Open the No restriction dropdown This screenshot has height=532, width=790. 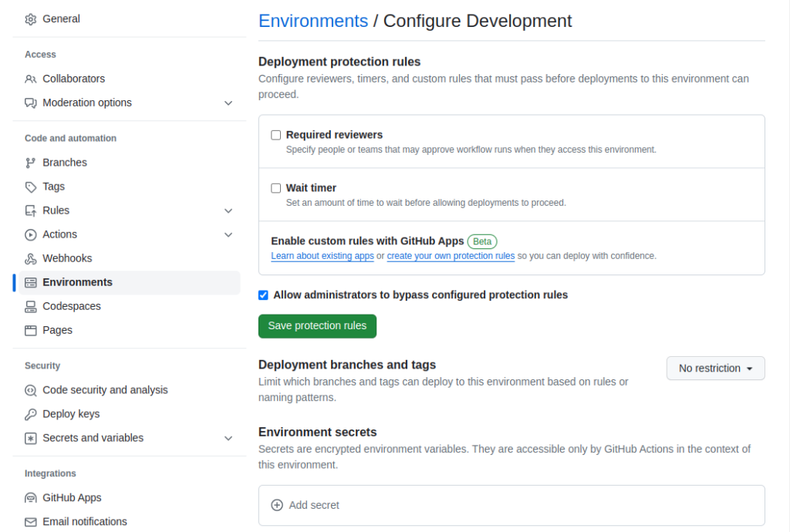pos(714,368)
